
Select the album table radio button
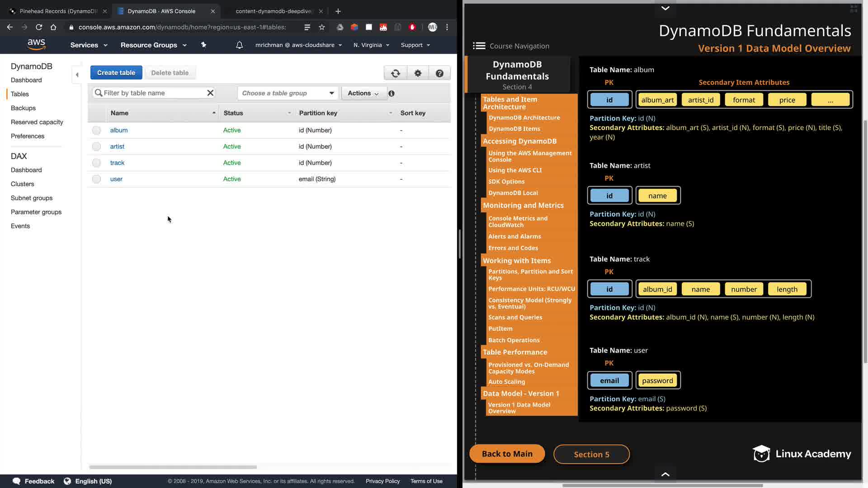tap(96, 131)
